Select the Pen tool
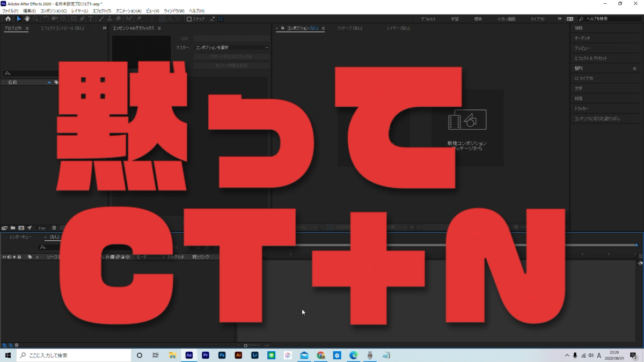The height and width of the screenshot is (362, 644). [x=82, y=19]
